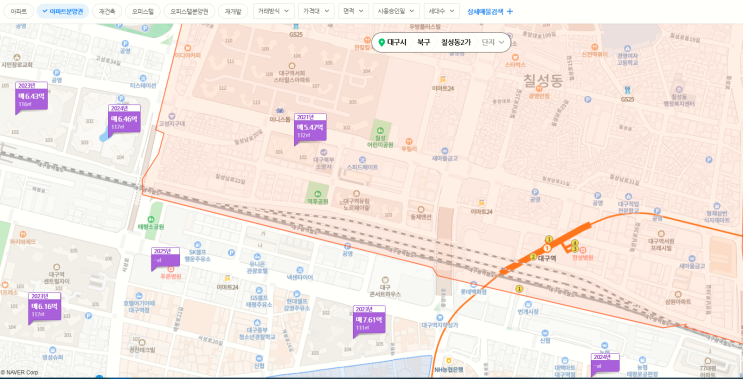Toggle the 재개발 filter chip
Image resolution: width=743 pixels, height=379 pixels.
pos(233,11)
